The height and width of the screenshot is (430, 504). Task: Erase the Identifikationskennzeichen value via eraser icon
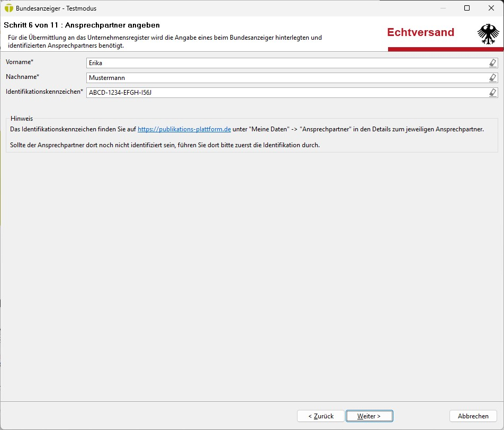coord(493,93)
